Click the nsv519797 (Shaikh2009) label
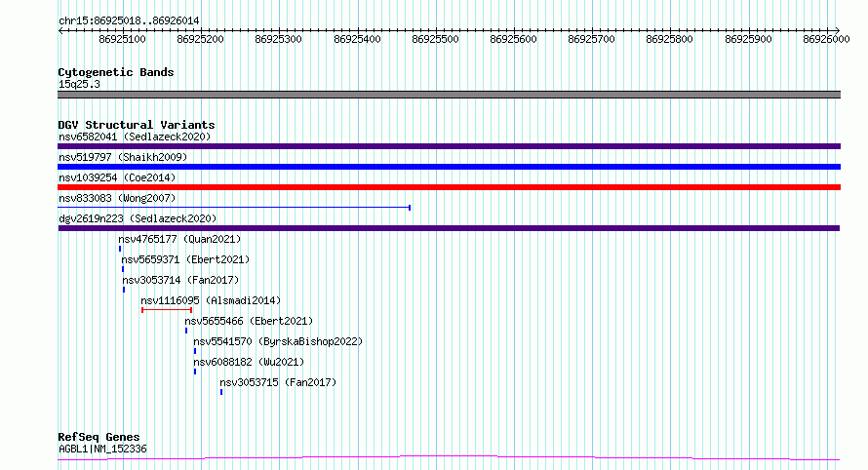Viewport: 868px width, 470px height. [123, 157]
